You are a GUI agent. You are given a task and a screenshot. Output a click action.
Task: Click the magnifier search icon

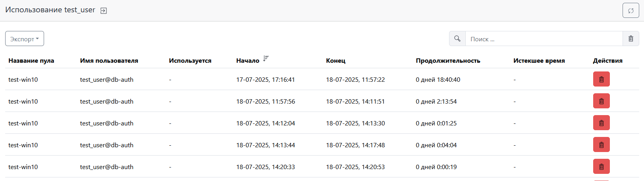pyautogui.click(x=457, y=39)
